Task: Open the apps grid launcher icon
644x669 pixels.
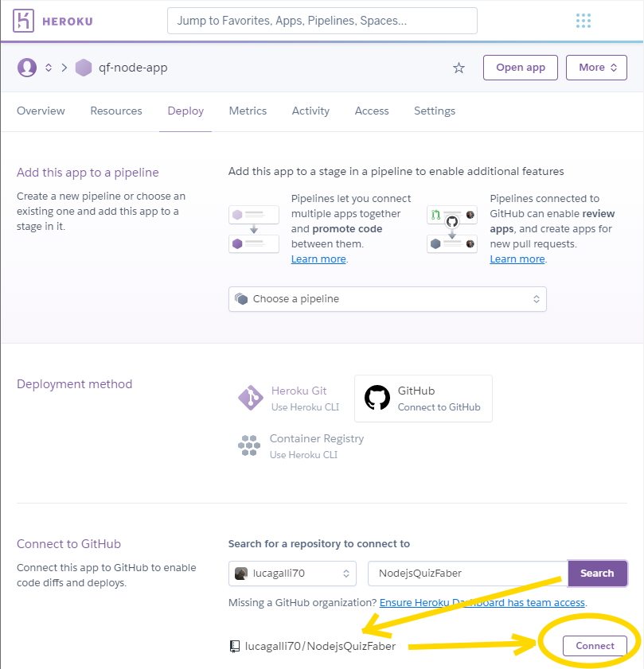Action: point(583,21)
